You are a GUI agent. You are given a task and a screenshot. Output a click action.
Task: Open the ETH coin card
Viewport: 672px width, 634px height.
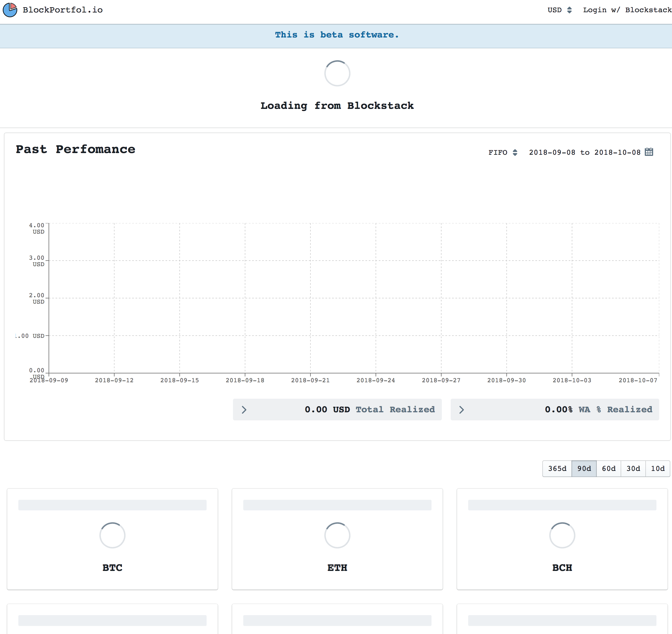(x=337, y=567)
